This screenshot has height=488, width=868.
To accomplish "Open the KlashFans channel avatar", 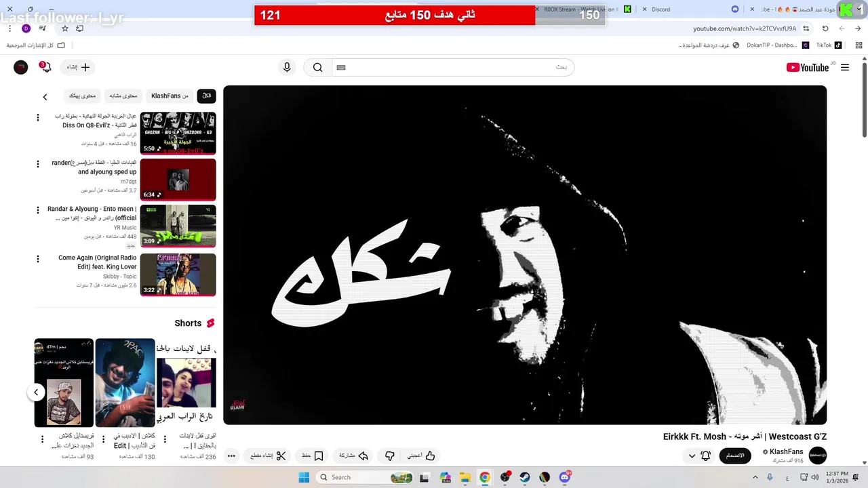I will click(818, 455).
